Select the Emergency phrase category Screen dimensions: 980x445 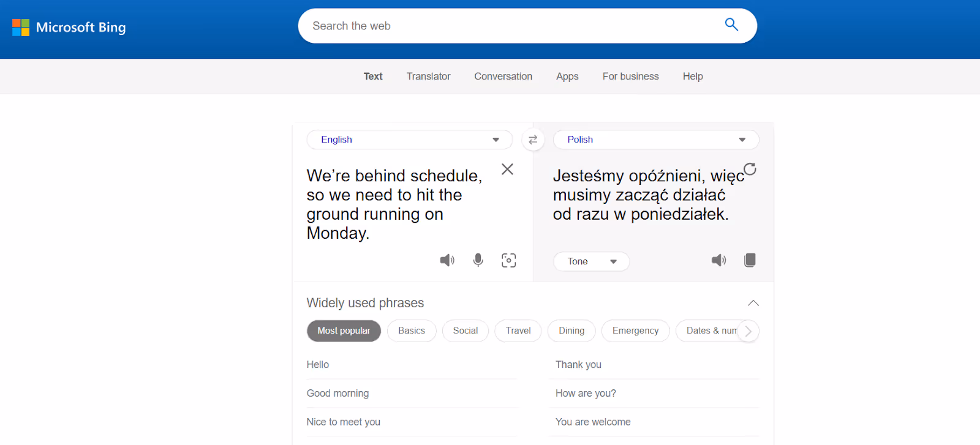[636, 331]
